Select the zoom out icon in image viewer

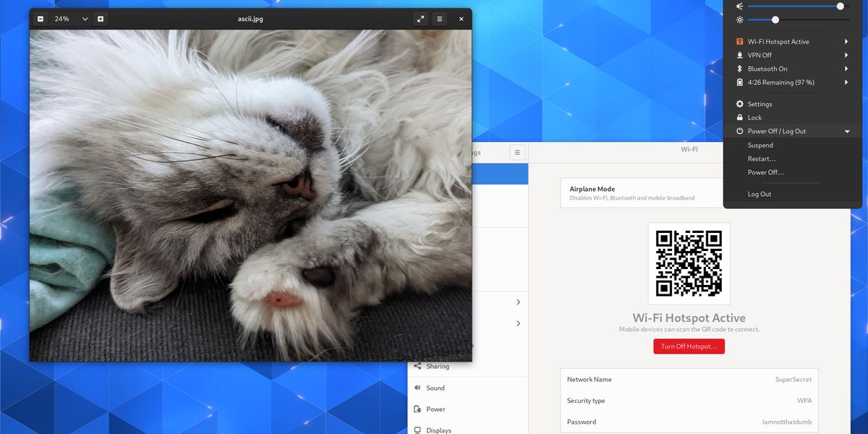click(41, 19)
